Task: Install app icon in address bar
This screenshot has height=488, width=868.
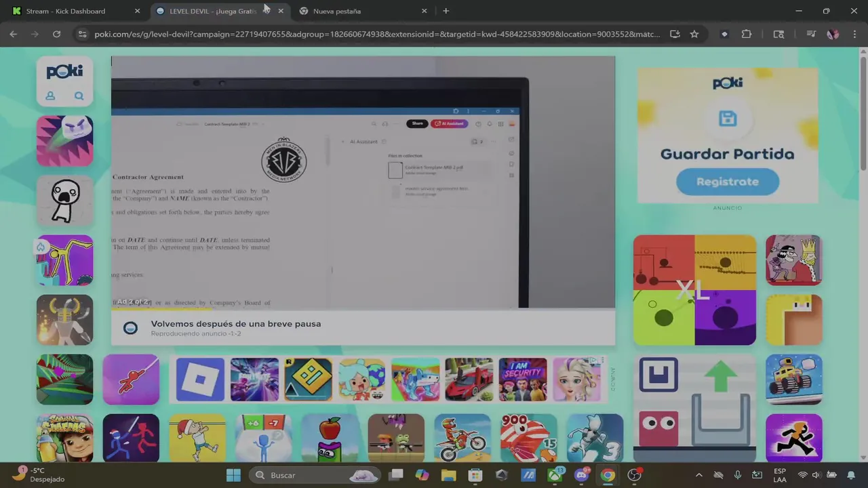Action: point(675,34)
